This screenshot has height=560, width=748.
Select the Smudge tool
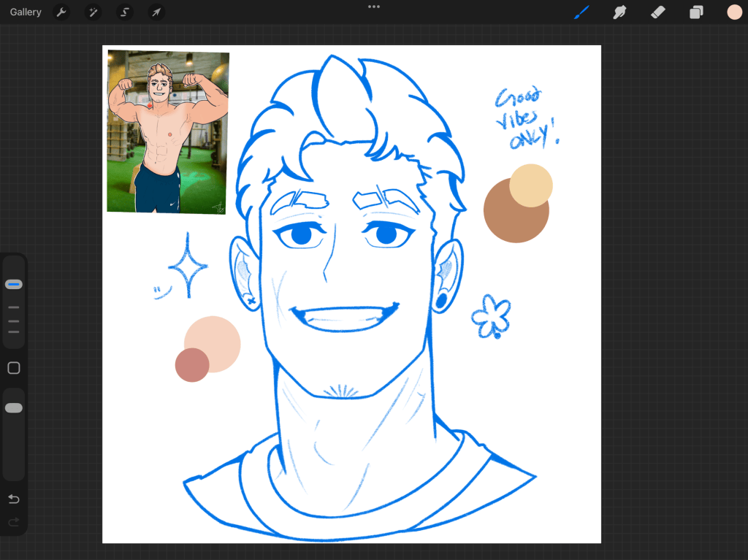click(x=619, y=12)
